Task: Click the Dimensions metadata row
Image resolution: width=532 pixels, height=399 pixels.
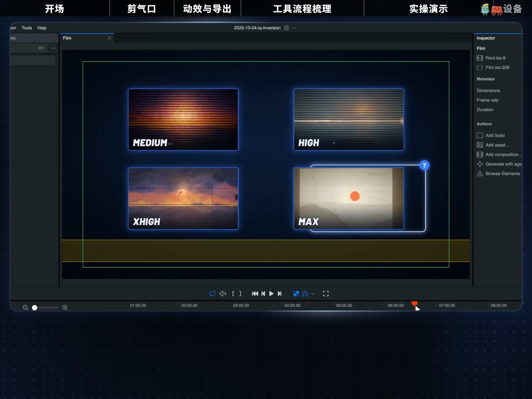Action: tap(488, 90)
